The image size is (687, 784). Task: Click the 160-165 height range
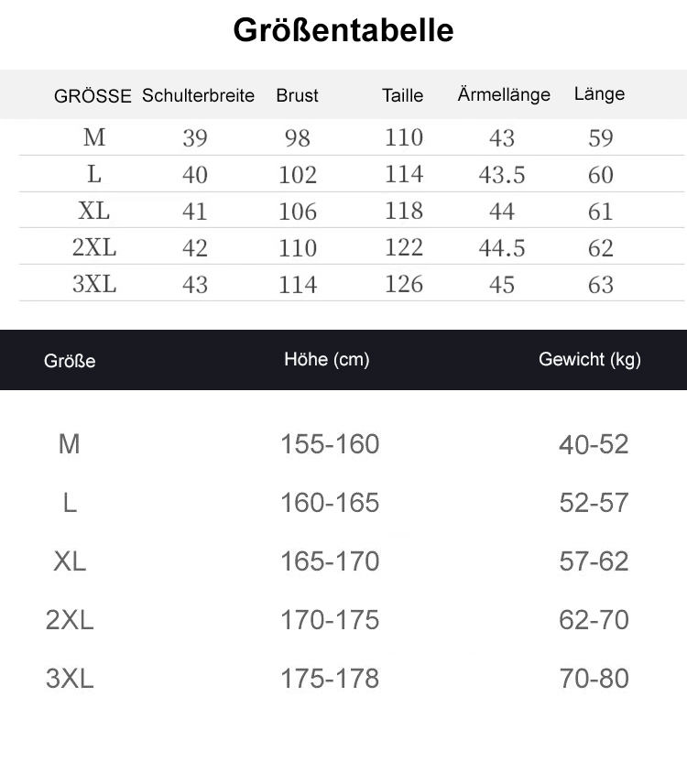pos(330,503)
